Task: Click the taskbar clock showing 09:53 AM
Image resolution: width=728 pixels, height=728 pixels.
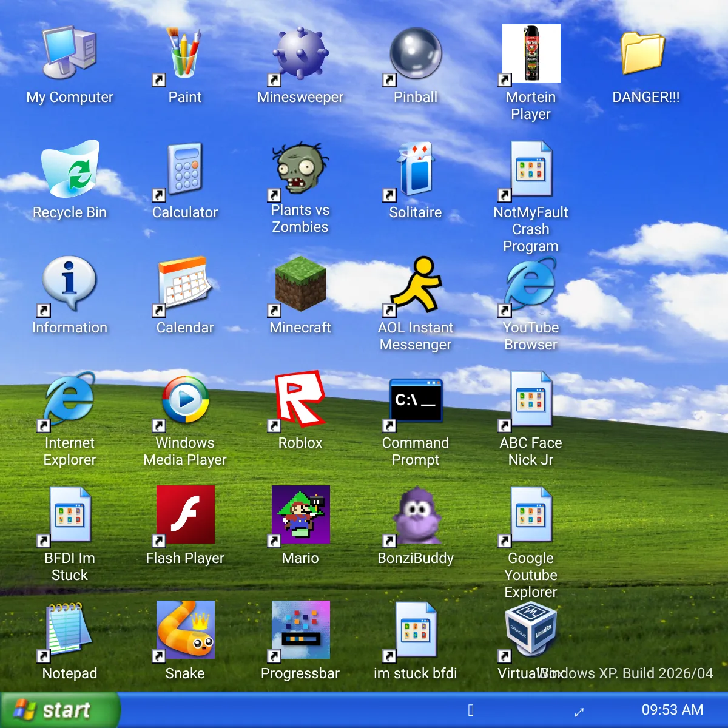Action: (672, 710)
